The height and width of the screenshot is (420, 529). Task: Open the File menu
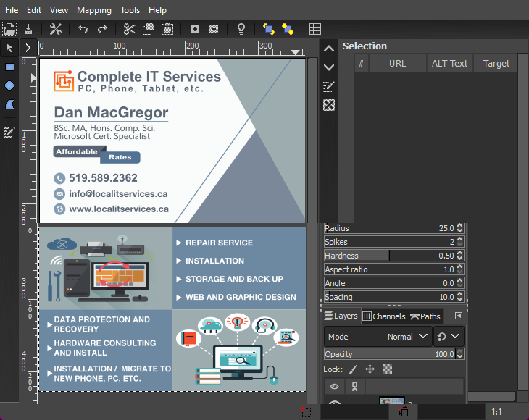12,10
